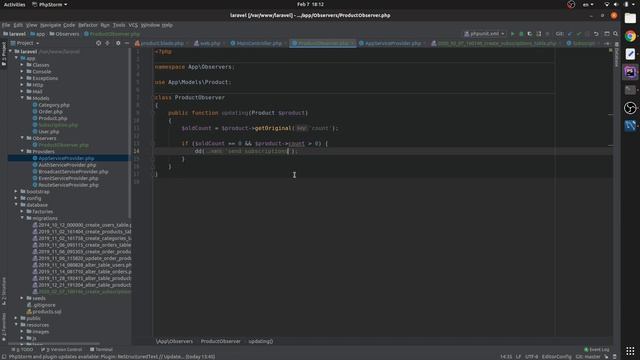The height and width of the screenshot is (360, 640).
Task: Open the Refactor menu
Action: coord(88,25)
